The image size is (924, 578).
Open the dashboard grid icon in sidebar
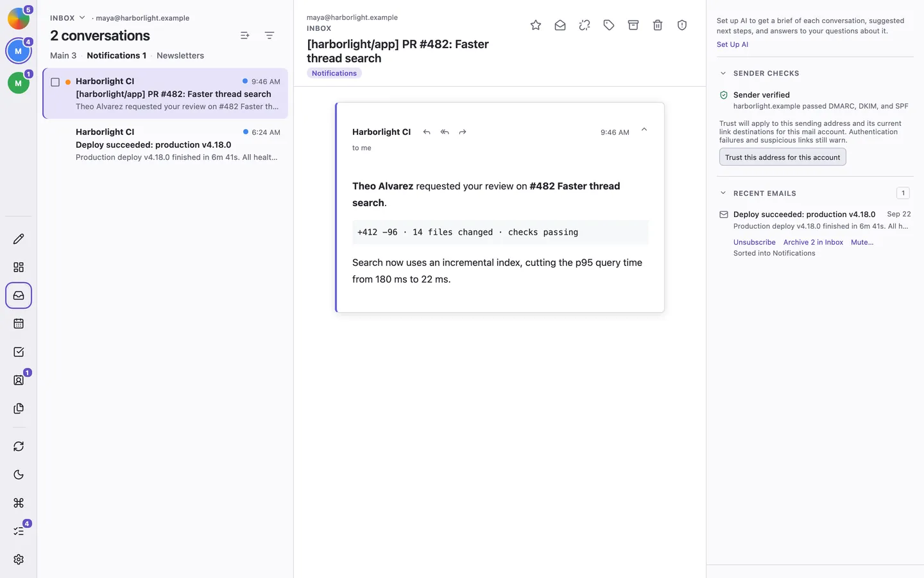coord(19,267)
